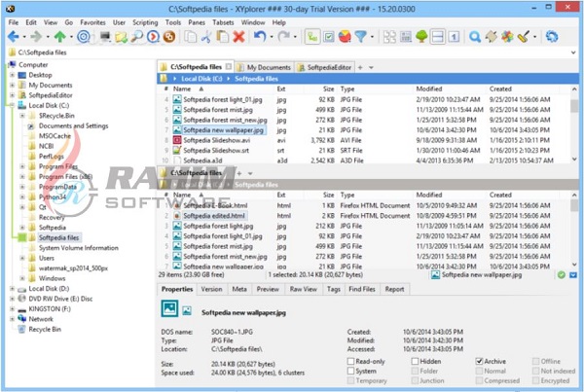
Task: Click the blue magnifier Quick Search icon
Action: pyautogui.click(x=475, y=37)
